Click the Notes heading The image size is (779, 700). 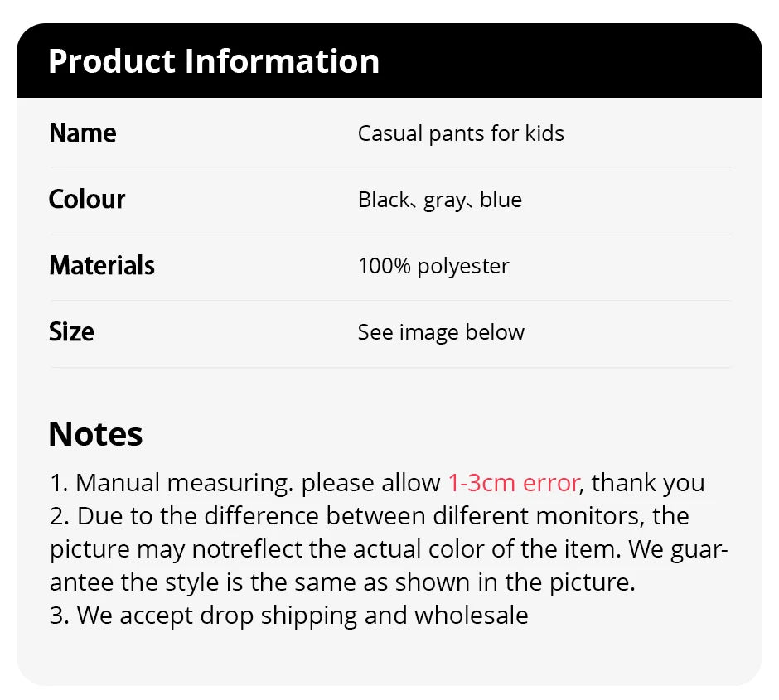(x=95, y=434)
